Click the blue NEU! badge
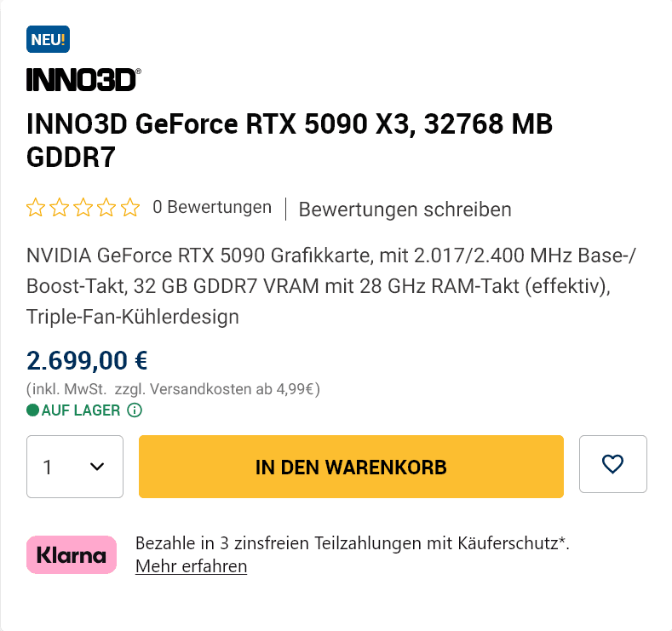 click(x=48, y=40)
